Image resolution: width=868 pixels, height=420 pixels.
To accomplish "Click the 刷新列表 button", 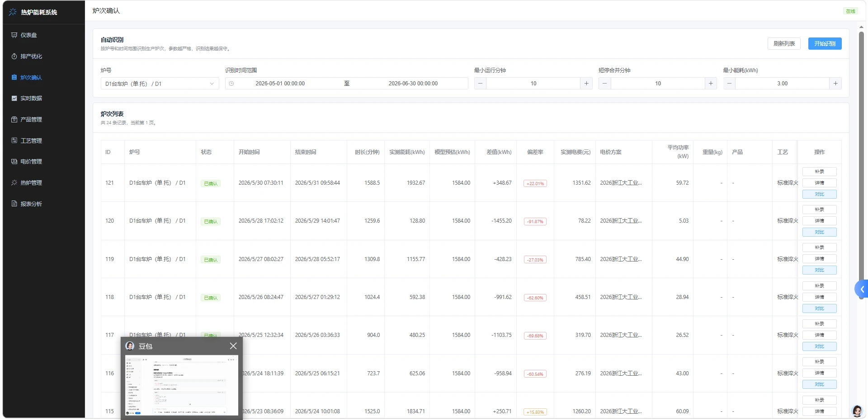I will click(x=784, y=44).
